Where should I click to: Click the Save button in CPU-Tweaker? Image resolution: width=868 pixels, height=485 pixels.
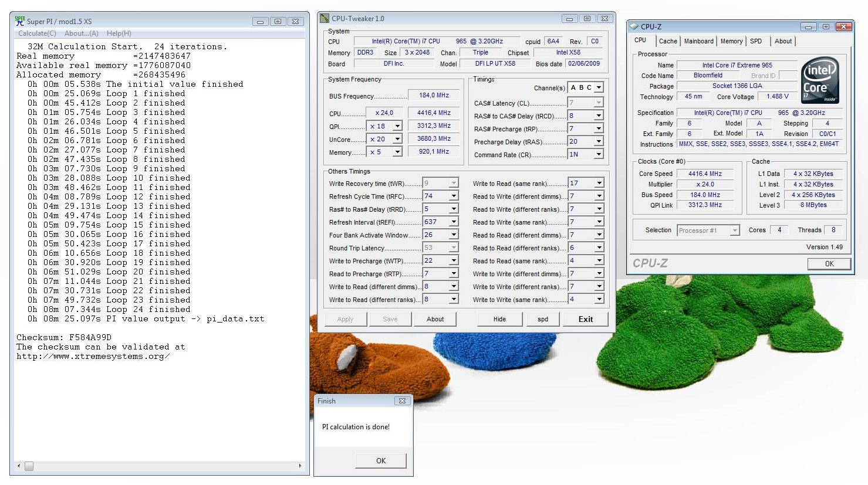[390, 319]
